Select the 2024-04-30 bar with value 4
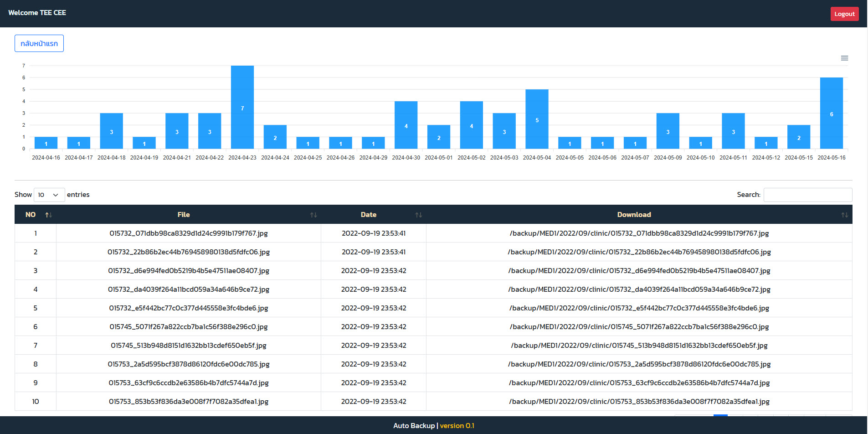This screenshot has width=868, height=434. coord(406,125)
